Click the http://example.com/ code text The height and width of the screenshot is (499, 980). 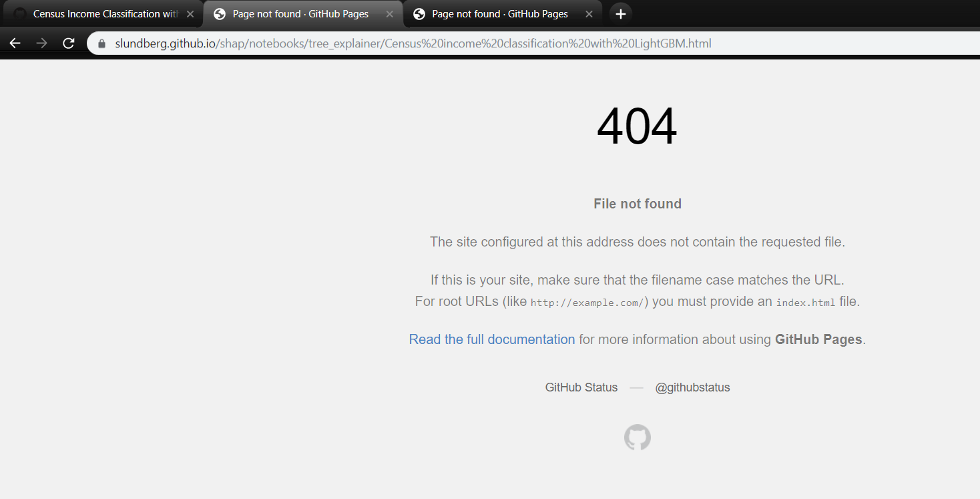tap(587, 303)
